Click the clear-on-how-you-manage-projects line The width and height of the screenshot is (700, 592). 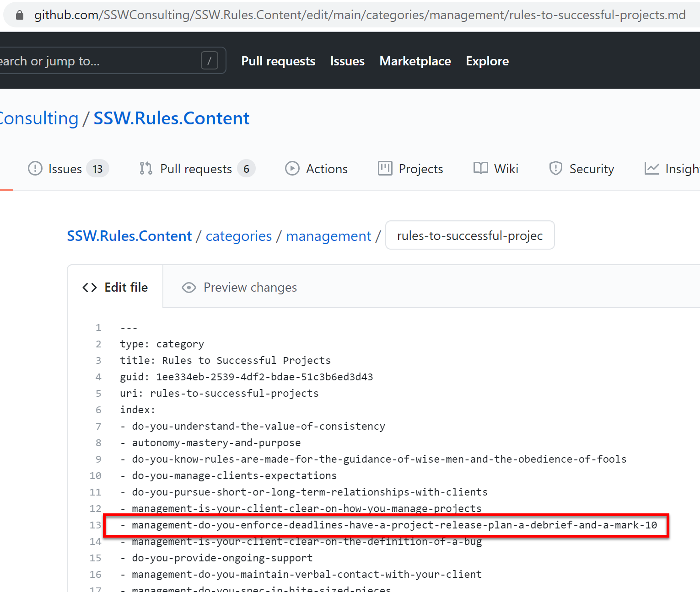301,508
